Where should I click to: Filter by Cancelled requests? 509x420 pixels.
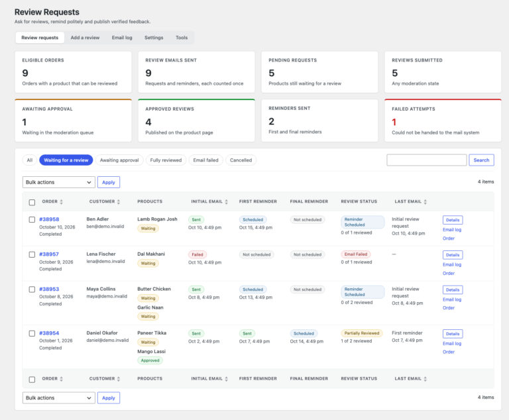(x=241, y=160)
